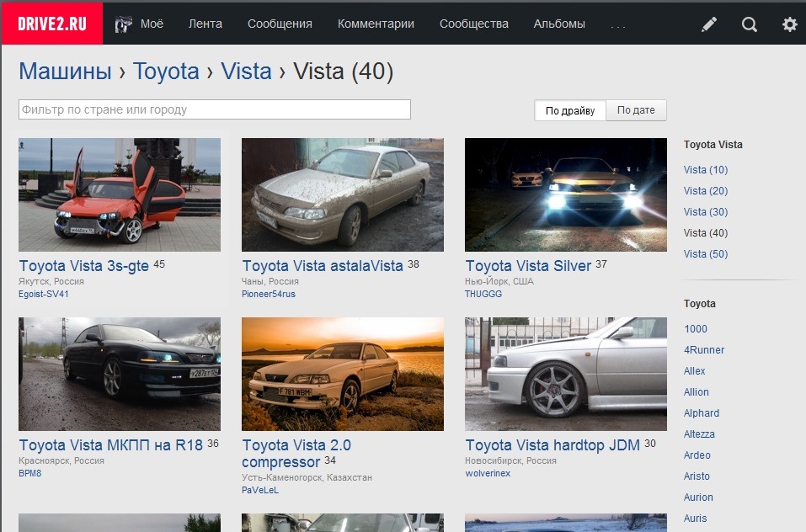The width and height of the screenshot is (806, 532).
Task: Expand the "..." overflow menu
Action: pos(619,24)
